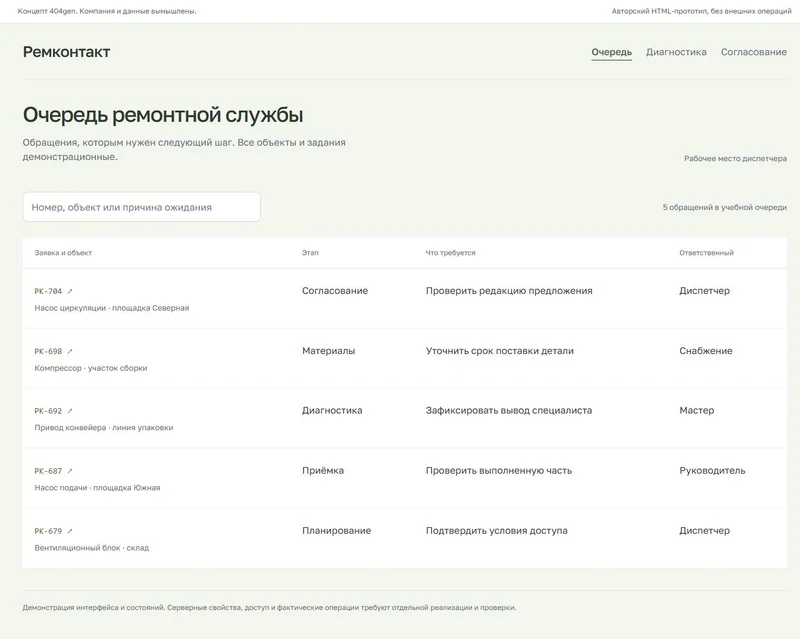The height and width of the screenshot is (639, 800).
Task: Click the Ремконтакт logo title
Action: [x=66, y=52]
